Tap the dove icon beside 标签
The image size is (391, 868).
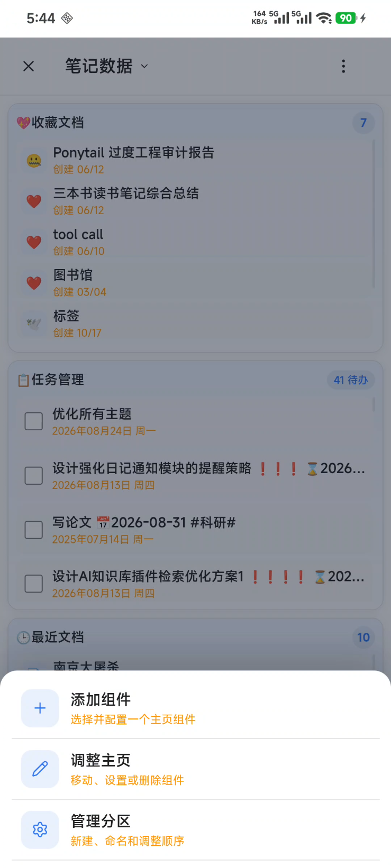pyautogui.click(x=34, y=324)
